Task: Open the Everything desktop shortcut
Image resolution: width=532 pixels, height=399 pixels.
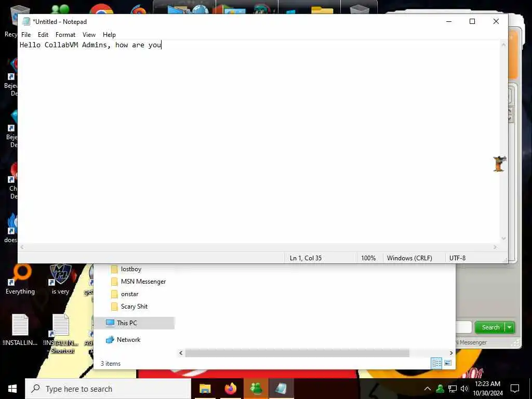Action: [x=20, y=279]
